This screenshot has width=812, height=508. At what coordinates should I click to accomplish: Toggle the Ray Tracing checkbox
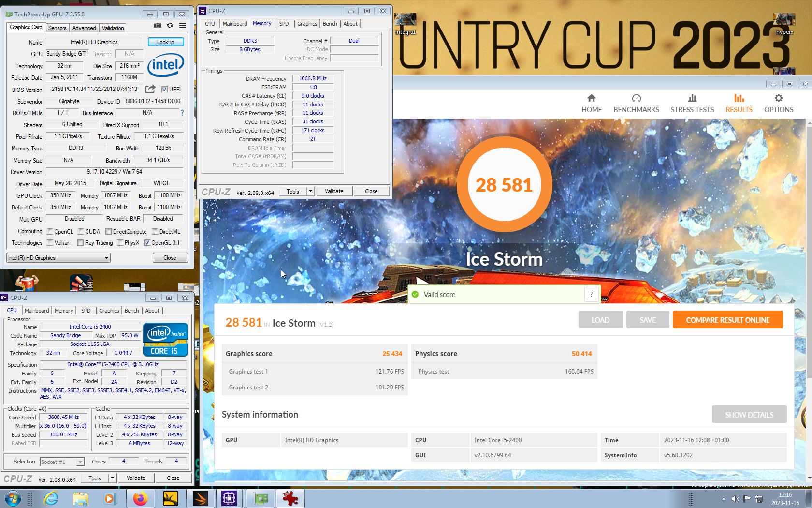click(80, 242)
